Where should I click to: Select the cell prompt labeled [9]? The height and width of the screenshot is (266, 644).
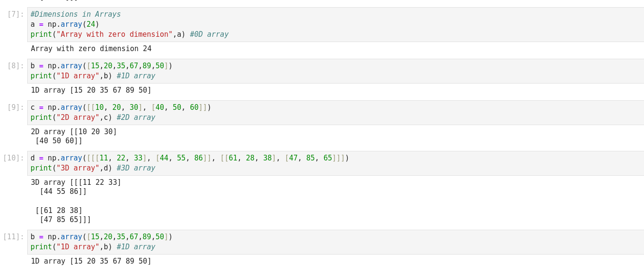tap(15, 107)
